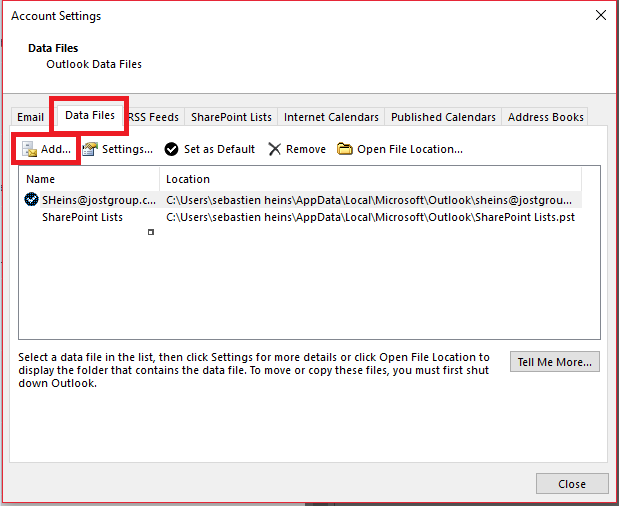Click the Settings icon in the toolbar
The width and height of the screenshot is (619, 506).
pos(90,149)
